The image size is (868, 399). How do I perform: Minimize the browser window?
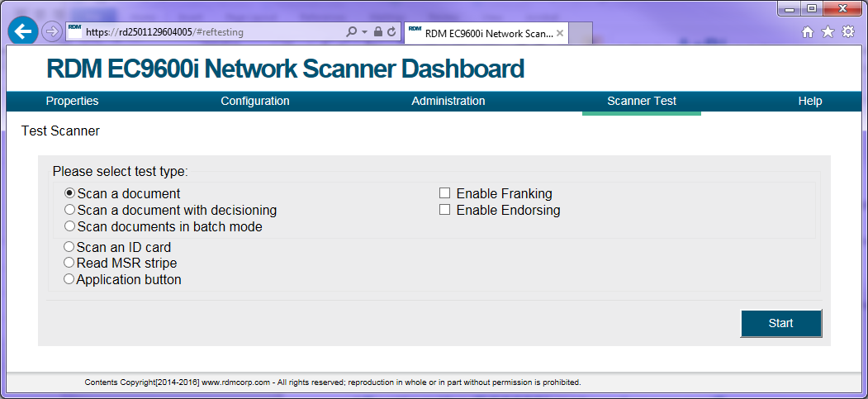[x=790, y=9]
